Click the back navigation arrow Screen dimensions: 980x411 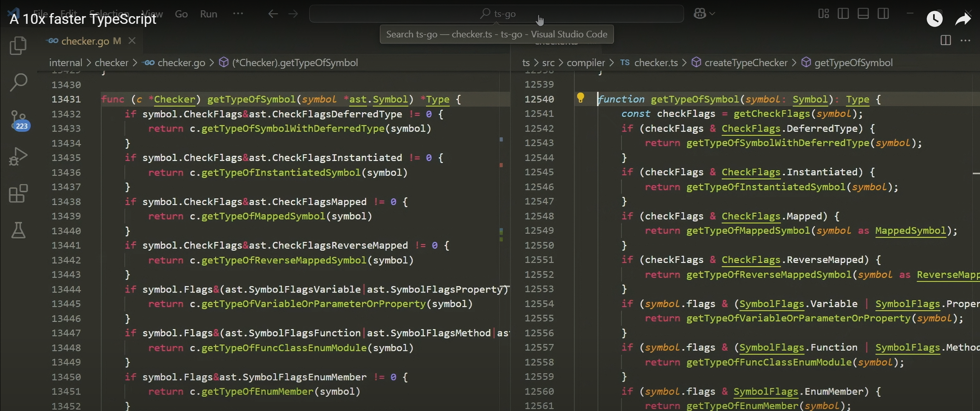pyautogui.click(x=272, y=14)
